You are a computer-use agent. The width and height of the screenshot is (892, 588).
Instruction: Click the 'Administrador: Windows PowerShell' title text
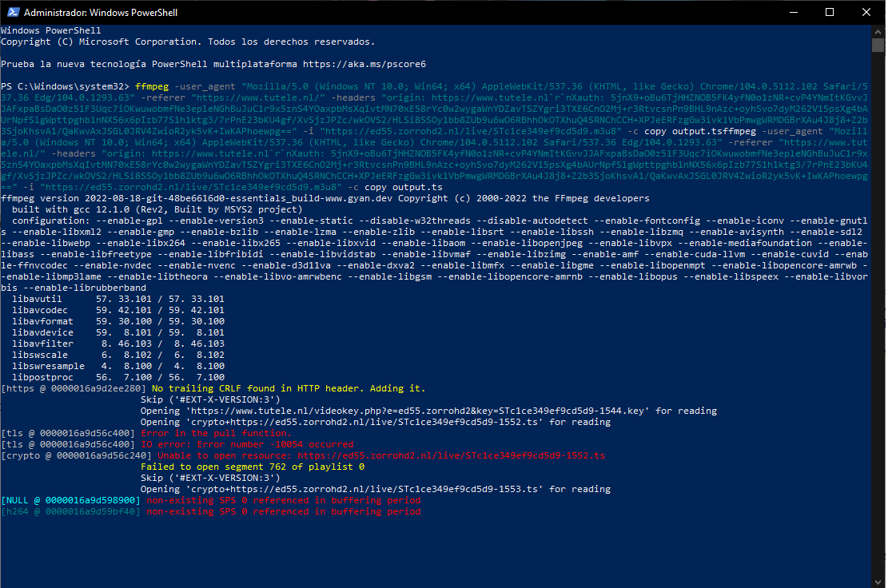tap(101, 13)
